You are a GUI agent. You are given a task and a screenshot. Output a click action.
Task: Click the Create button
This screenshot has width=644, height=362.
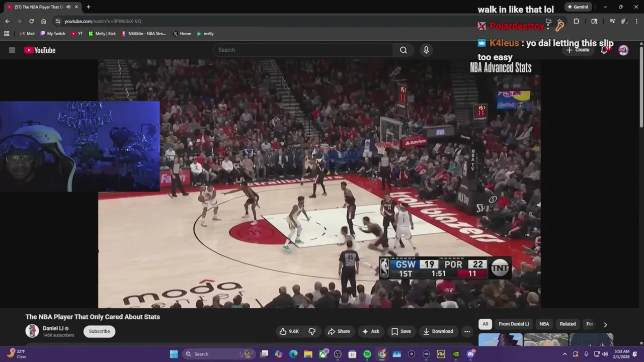tap(578, 50)
